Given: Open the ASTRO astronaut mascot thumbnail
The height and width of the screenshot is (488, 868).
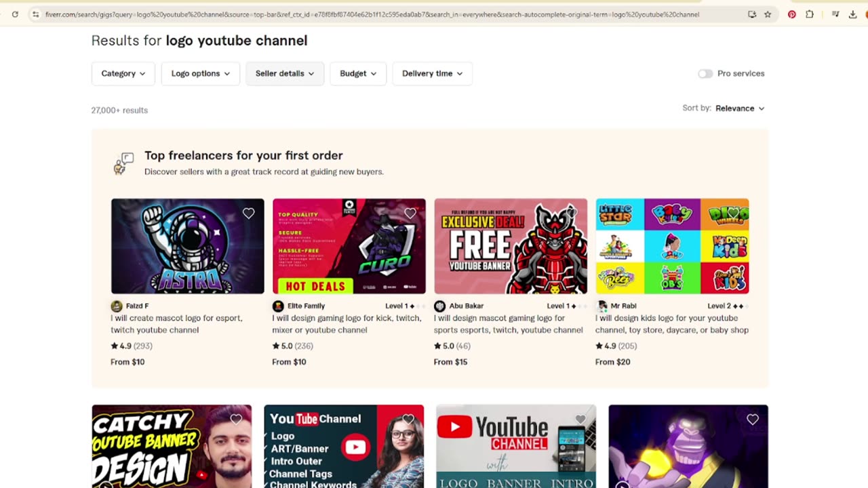Looking at the screenshot, I should (188, 246).
